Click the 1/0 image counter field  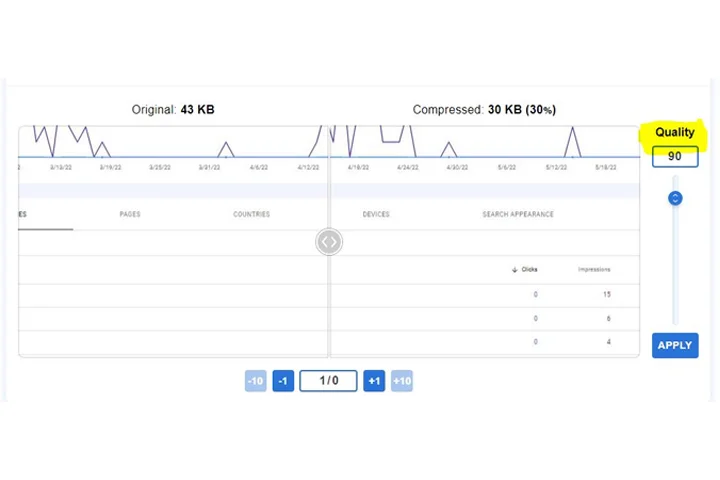pos(328,381)
